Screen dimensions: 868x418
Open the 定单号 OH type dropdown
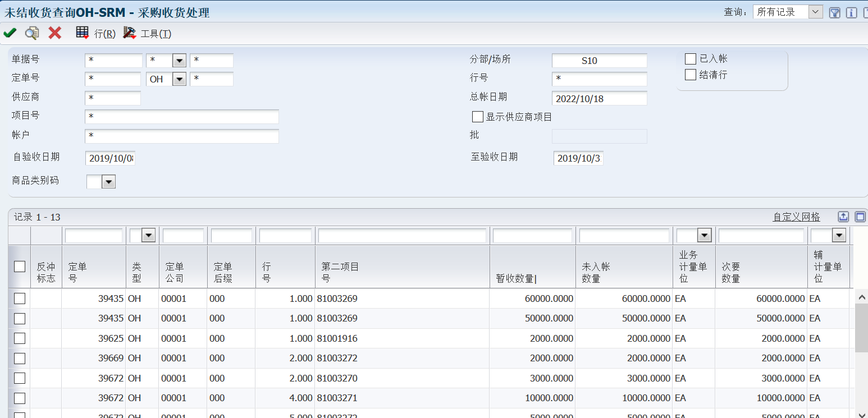pyautogui.click(x=179, y=79)
